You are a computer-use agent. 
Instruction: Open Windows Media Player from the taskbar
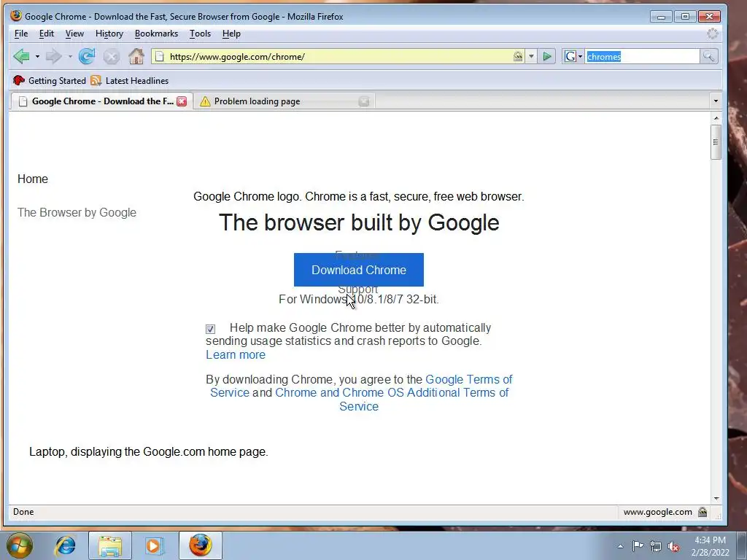153,545
